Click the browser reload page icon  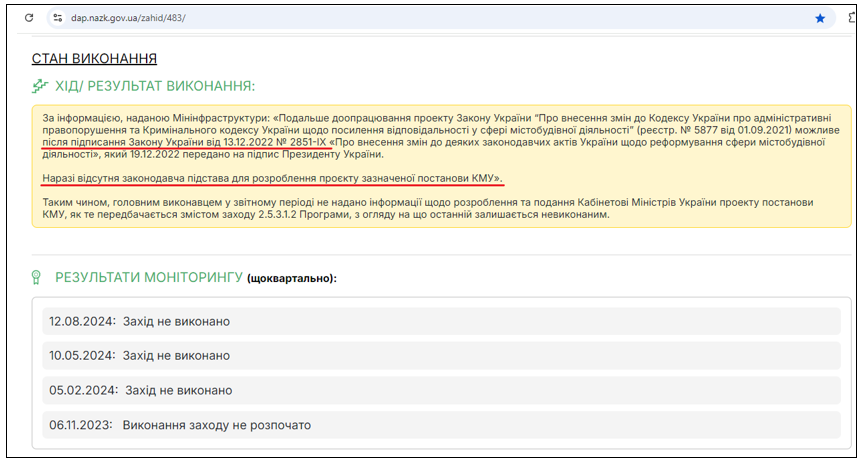[29, 18]
